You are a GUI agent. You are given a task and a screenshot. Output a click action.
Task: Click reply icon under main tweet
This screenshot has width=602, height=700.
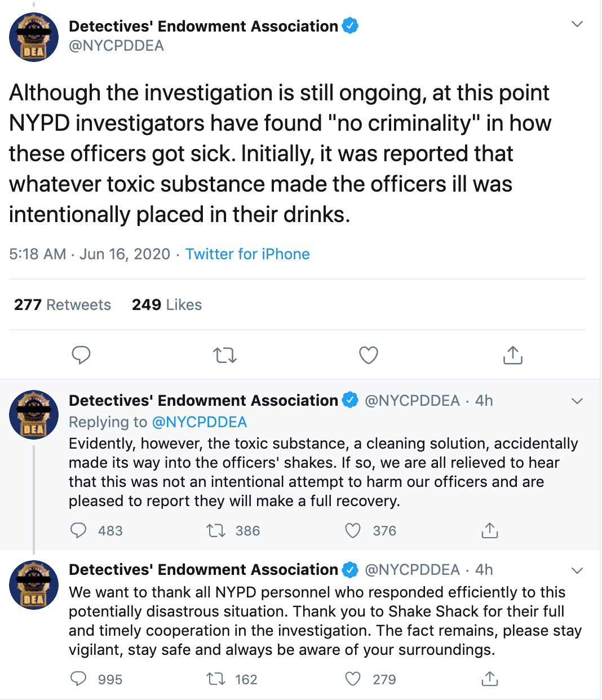pyautogui.click(x=81, y=355)
